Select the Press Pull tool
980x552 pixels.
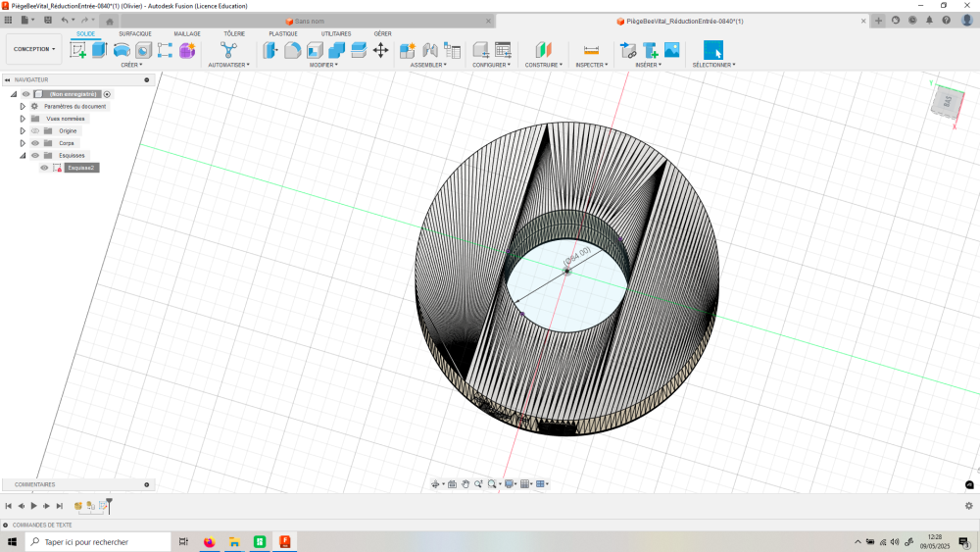click(x=270, y=50)
